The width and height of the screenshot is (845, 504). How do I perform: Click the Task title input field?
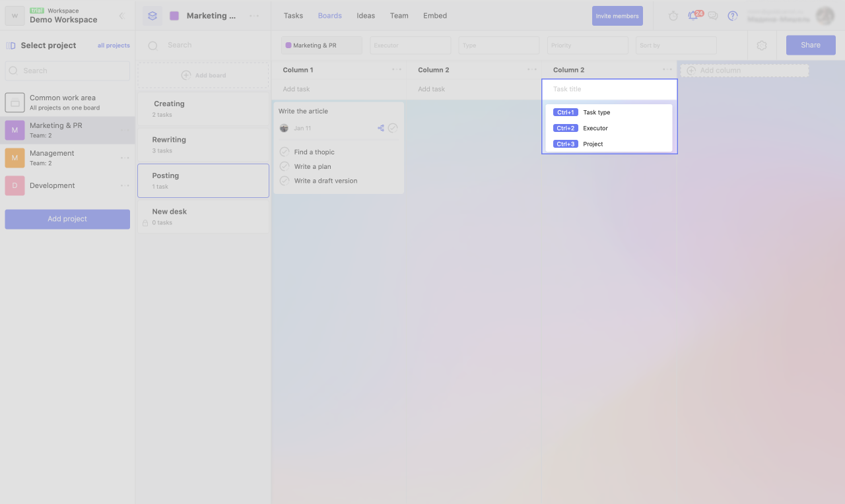click(x=609, y=89)
